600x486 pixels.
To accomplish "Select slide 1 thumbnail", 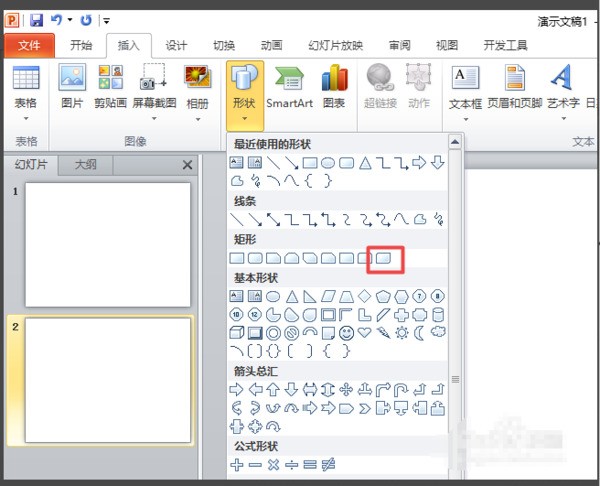I will click(x=108, y=245).
